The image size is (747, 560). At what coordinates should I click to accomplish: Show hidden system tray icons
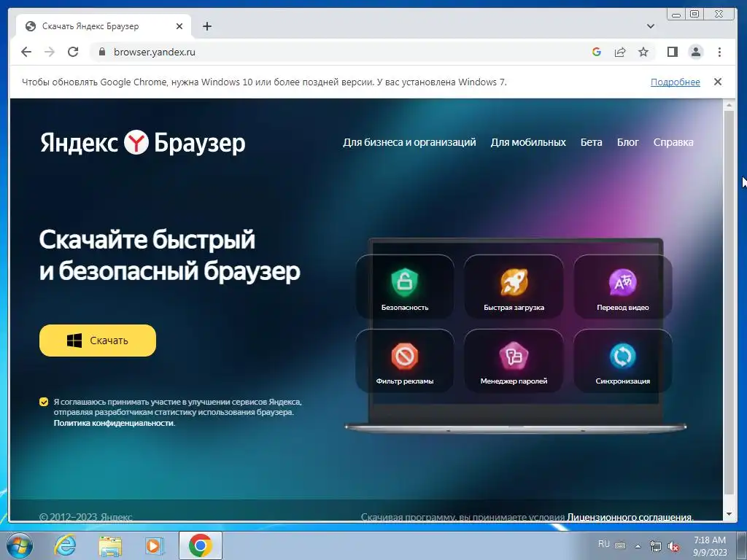click(638, 546)
